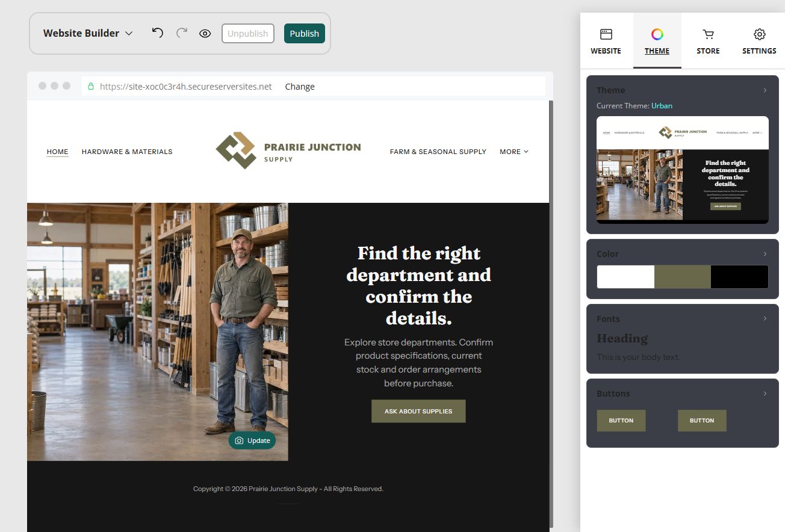Preview the site with the eye icon
Image resolution: width=785 pixels, height=532 pixels.
click(205, 34)
